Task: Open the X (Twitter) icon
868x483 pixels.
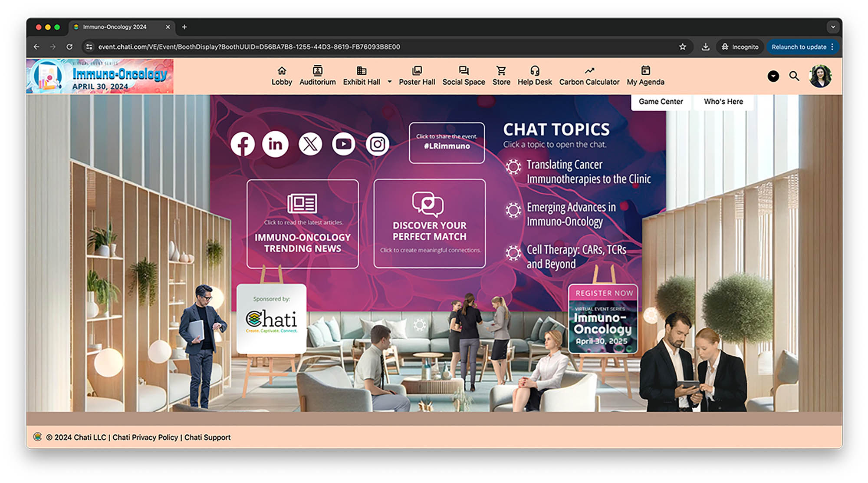Action: point(310,144)
